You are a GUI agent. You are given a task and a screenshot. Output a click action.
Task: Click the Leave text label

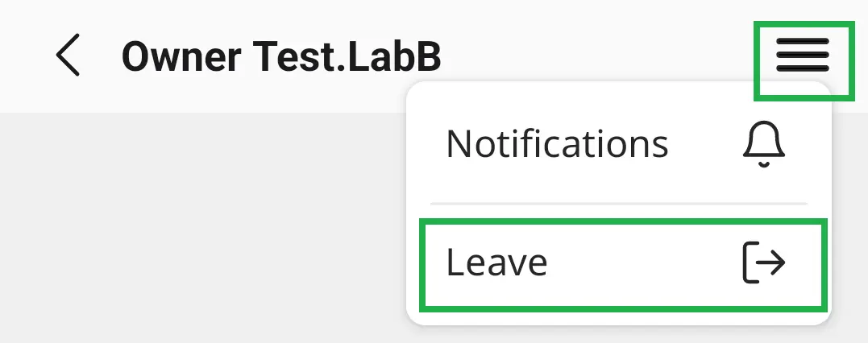pos(496,263)
